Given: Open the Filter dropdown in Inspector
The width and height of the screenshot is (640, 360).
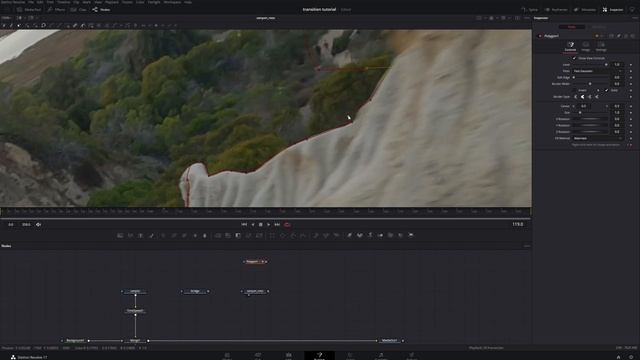Looking at the screenshot, I should coord(598,71).
